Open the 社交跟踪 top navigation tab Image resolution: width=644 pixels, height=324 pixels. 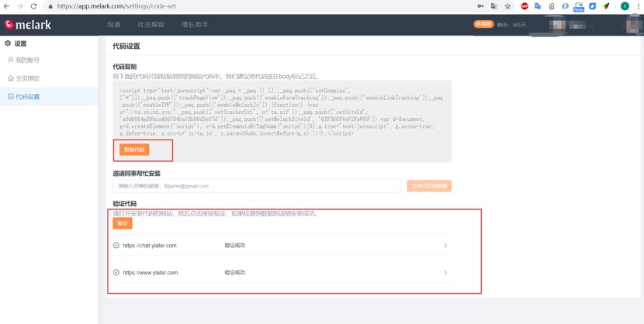(x=151, y=25)
